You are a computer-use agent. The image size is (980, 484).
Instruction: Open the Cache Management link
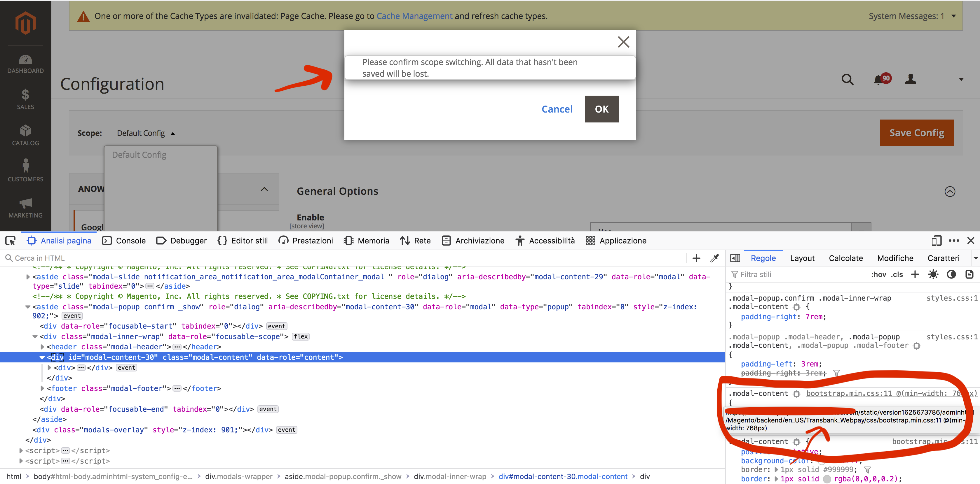tap(414, 16)
